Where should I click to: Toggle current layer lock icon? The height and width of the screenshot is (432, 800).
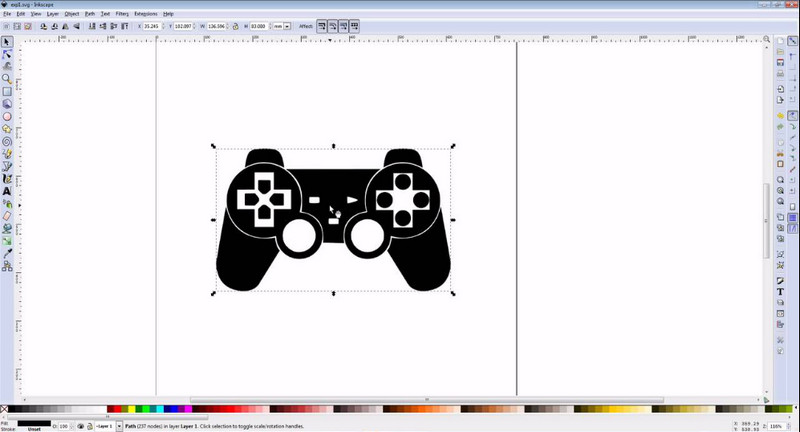click(90, 426)
